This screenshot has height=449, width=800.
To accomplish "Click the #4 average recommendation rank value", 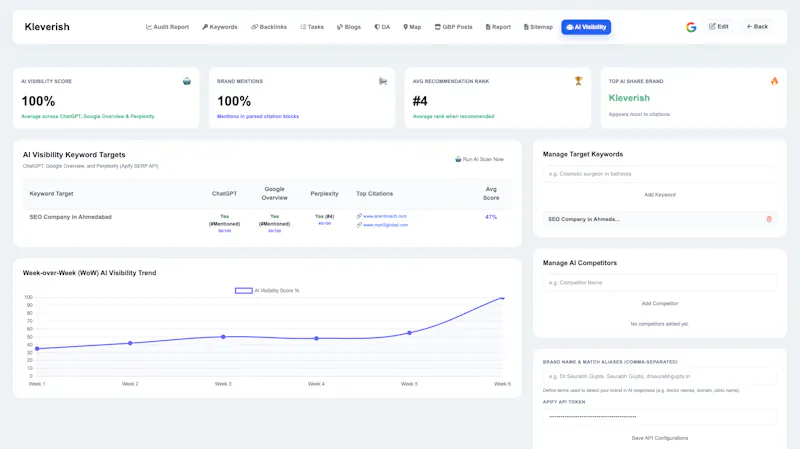I will (420, 101).
